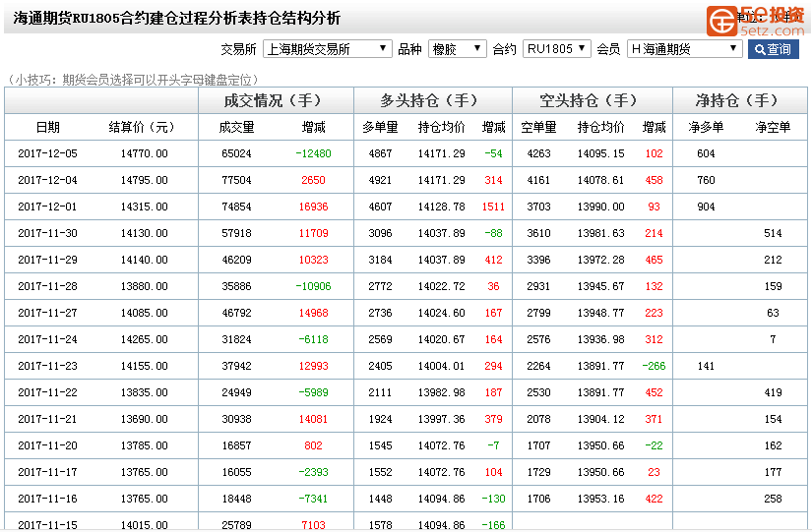Click the 净多单 column header
812x532 pixels.
click(x=706, y=127)
